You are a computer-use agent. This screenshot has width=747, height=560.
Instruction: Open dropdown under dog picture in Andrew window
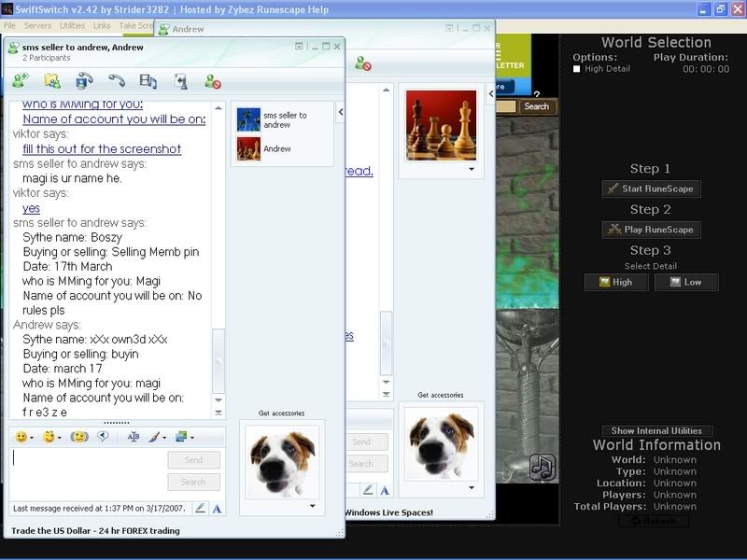[x=472, y=487]
